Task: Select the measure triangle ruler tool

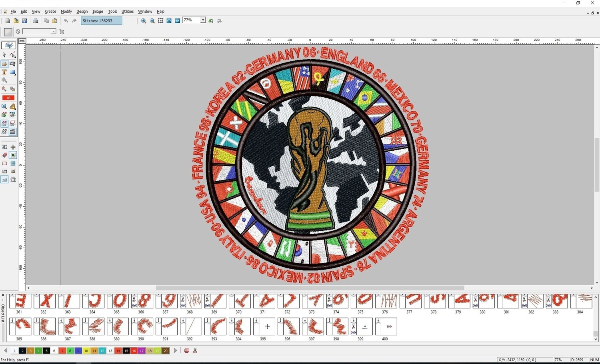Action: click(x=13, y=106)
